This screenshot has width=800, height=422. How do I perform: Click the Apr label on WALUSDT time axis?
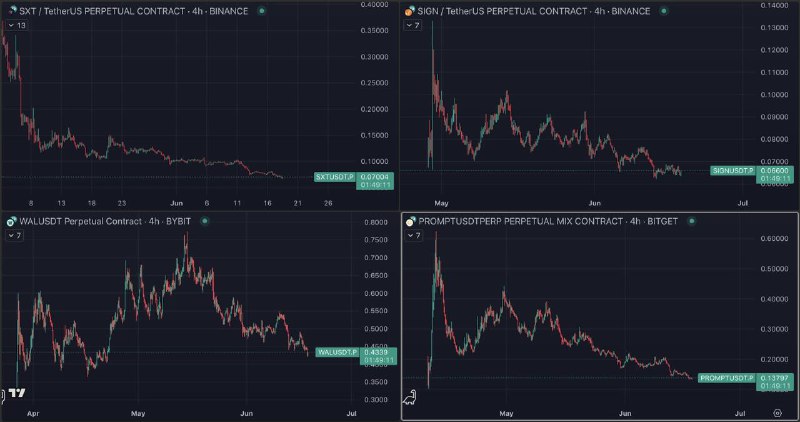pyautogui.click(x=33, y=413)
